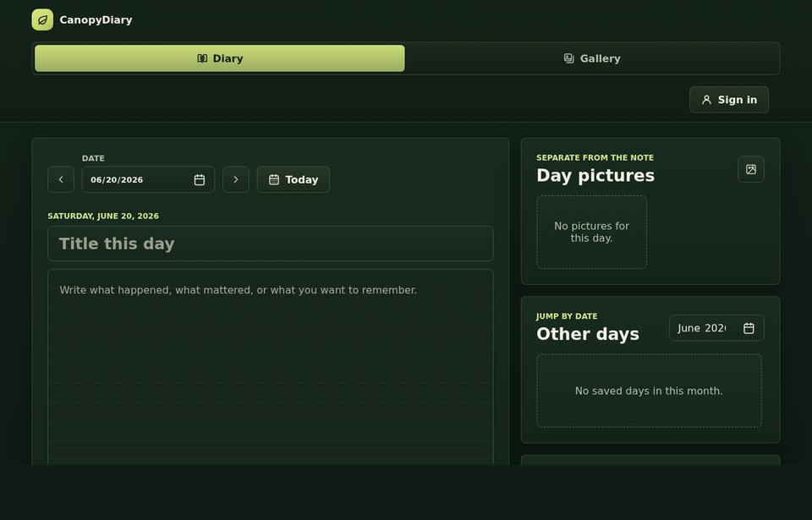Click the 'No saved days in this month.' text
Screen dimensions: 812x520
coord(649,391)
